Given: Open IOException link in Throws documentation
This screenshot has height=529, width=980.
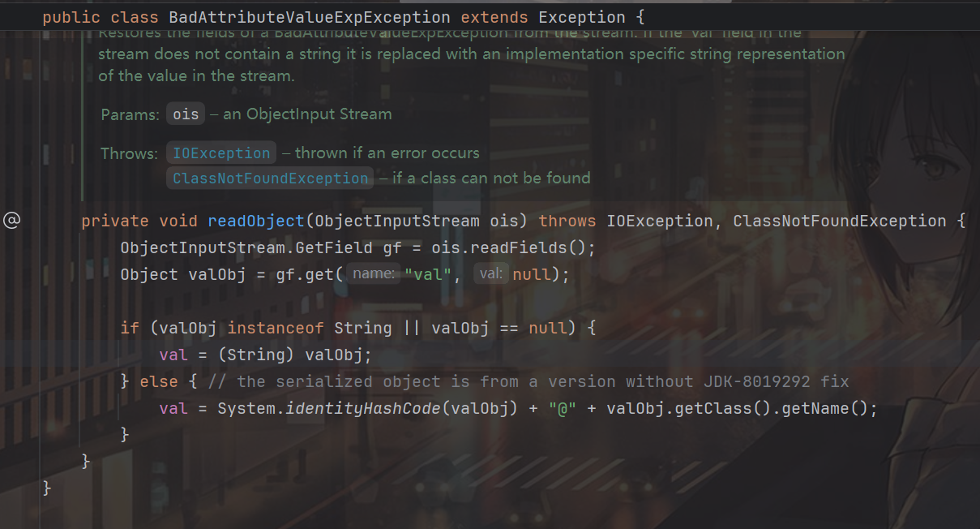Looking at the screenshot, I should [221, 153].
